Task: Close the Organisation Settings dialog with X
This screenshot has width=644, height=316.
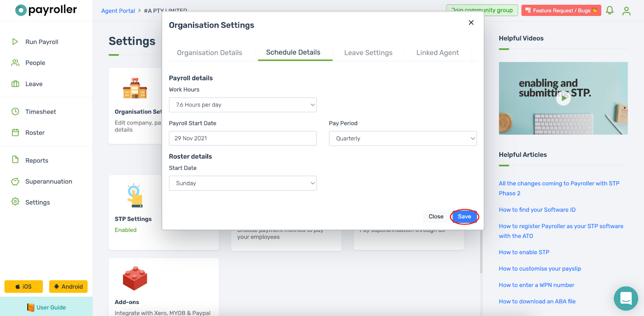Action: [x=471, y=23]
